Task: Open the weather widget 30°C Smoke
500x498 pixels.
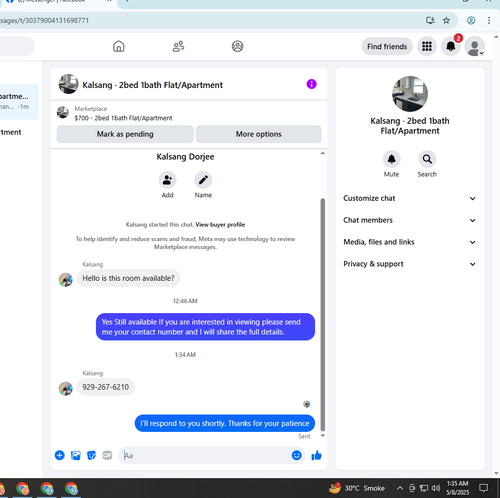Action: pyautogui.click(x=357, y=488)
